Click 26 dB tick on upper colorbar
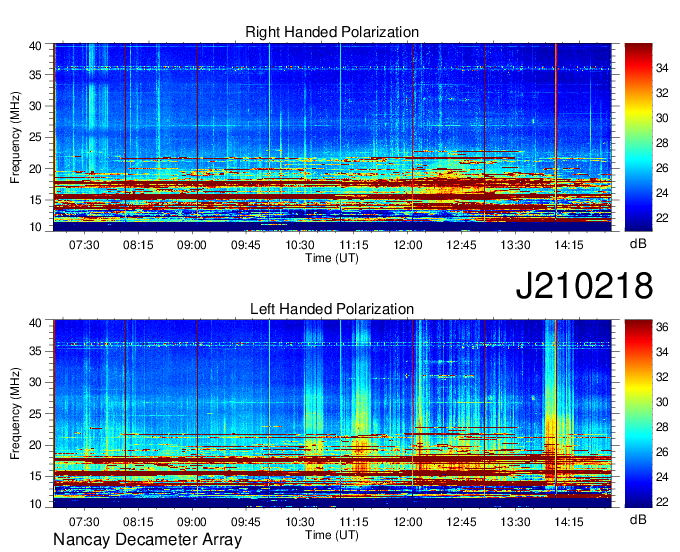This screenshot has height=552, width=680. pyautogui.click(x=662, y=168)
